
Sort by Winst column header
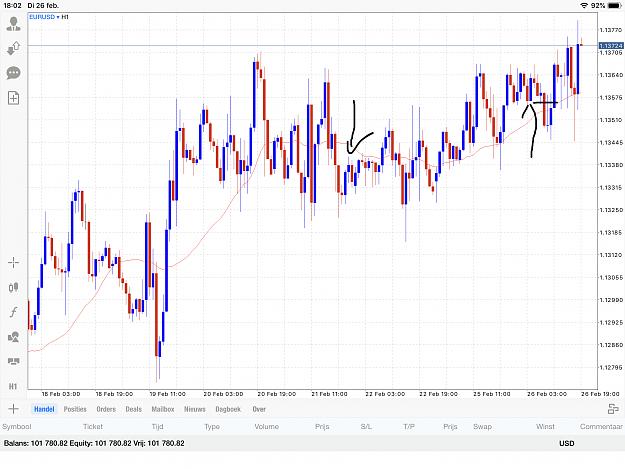tap(545, 427)
